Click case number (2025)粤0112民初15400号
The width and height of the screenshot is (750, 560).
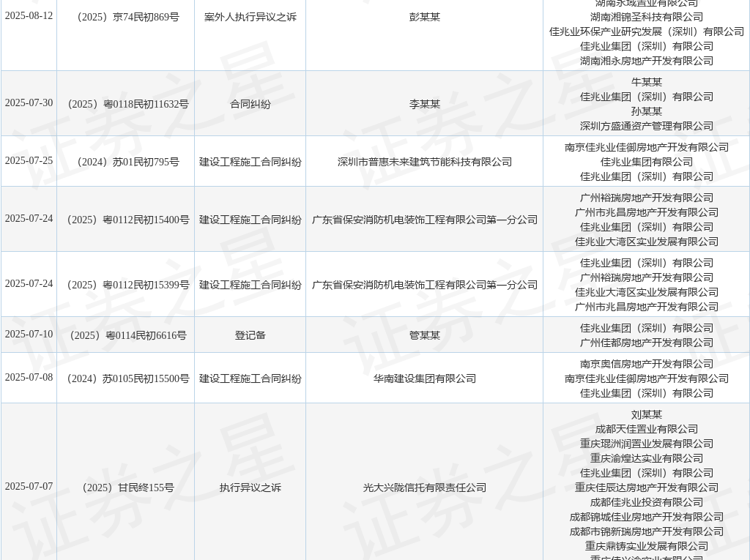point(126,220)
